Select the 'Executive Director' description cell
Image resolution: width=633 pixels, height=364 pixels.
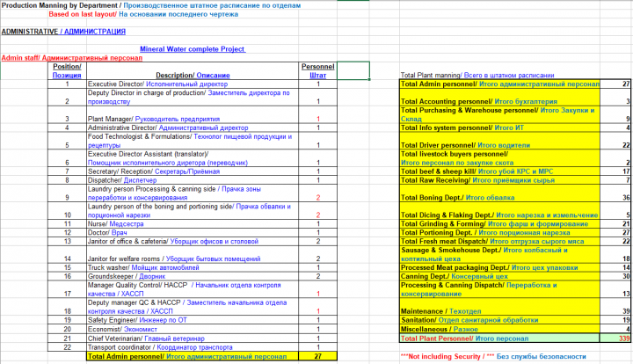tap(193, 84)
